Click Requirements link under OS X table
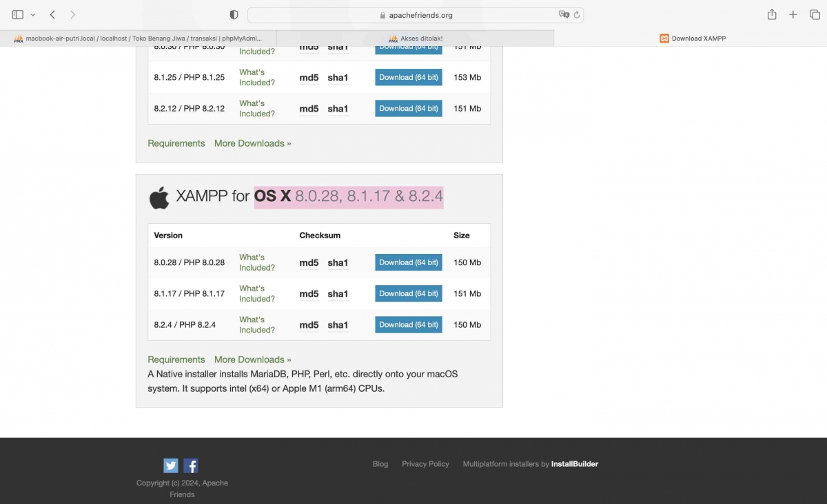The width and height of the screenshot is (827, 504). pyautogui.click(x=176, y=359)
